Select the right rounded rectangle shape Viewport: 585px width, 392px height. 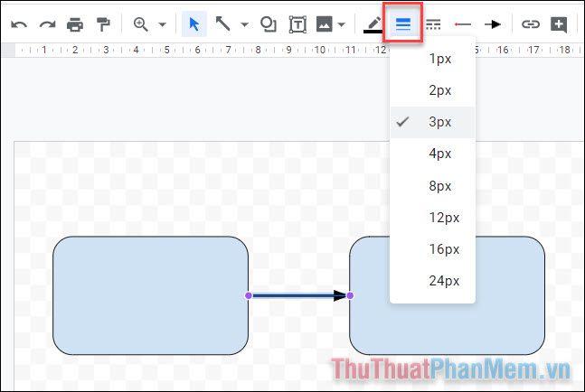pos(447,295)
